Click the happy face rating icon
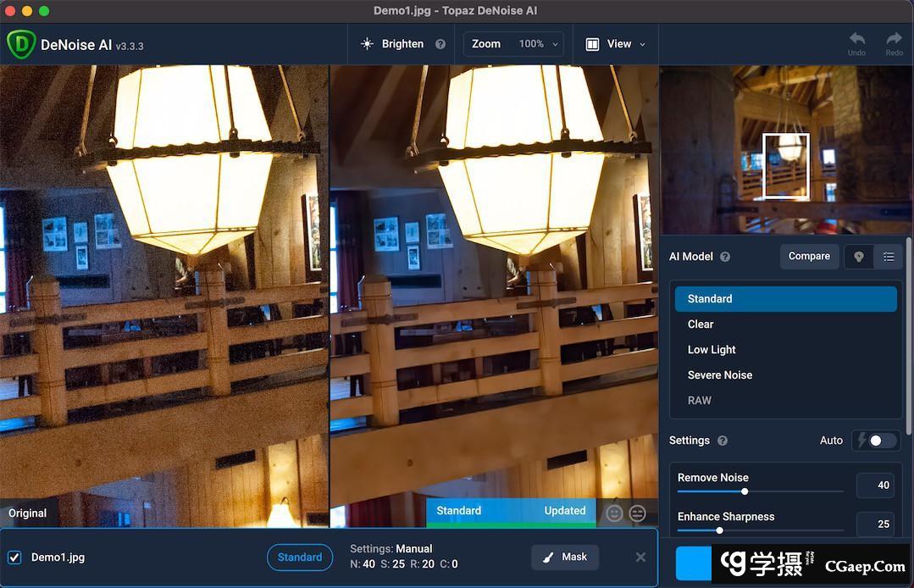The width and height of the screenshot is (914, 588). pyautogui.click(x=614, y=513)
